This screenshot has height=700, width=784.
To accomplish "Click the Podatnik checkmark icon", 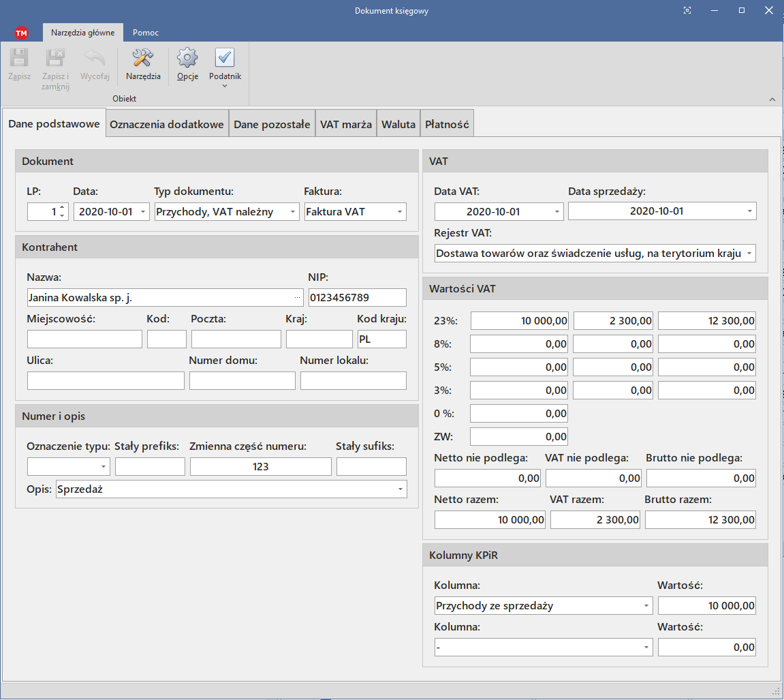I will [x=225, y=59].
